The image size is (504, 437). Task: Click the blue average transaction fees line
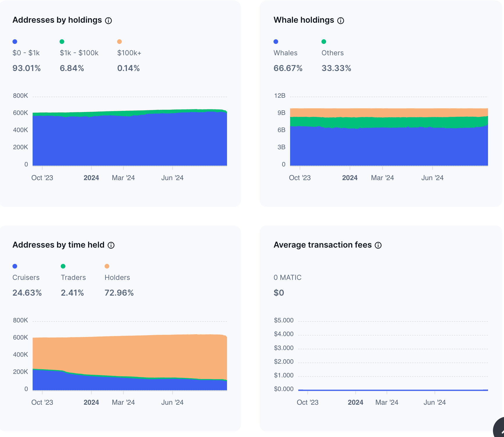pyautogui.click(x=393, y=390)
